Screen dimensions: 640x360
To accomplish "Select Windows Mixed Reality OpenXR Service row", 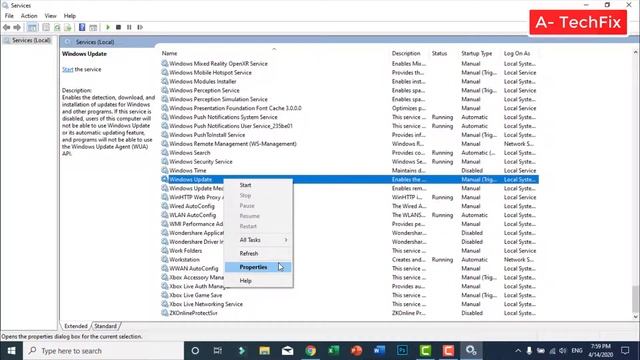I will point(349,64).
